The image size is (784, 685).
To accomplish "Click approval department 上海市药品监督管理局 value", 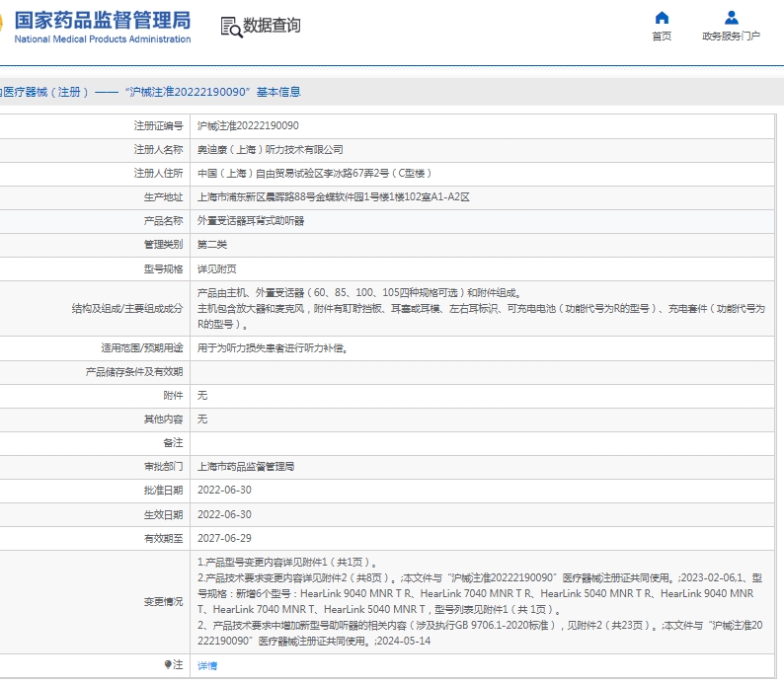I will (246, 467).
